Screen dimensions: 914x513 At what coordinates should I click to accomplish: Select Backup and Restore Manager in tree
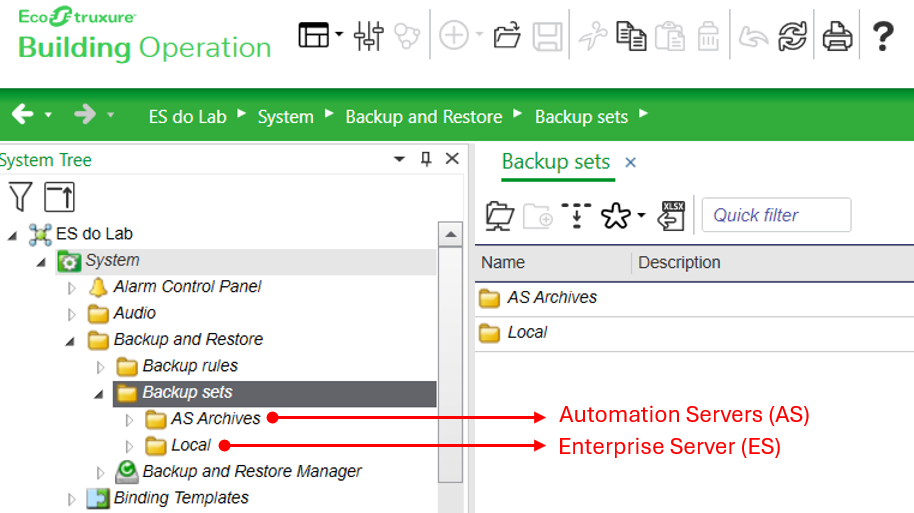(252, 471)
